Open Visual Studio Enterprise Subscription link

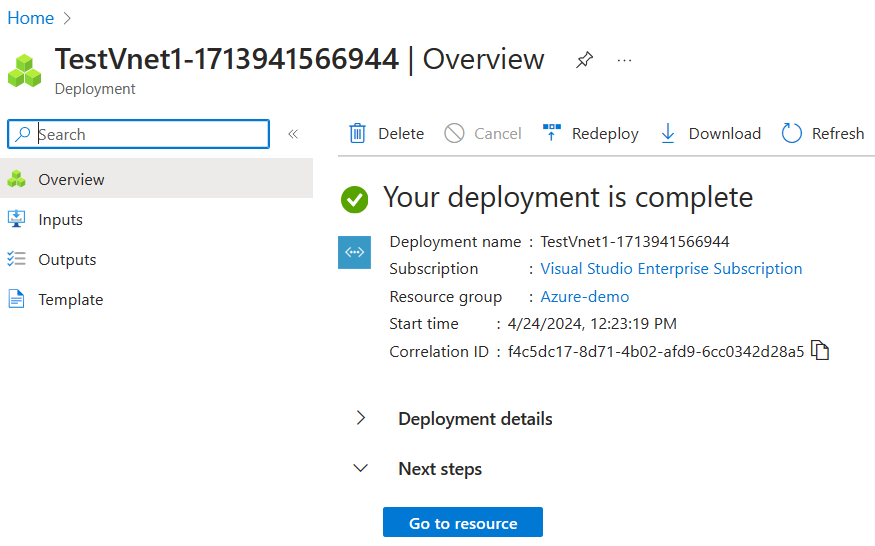click(671, 269)
